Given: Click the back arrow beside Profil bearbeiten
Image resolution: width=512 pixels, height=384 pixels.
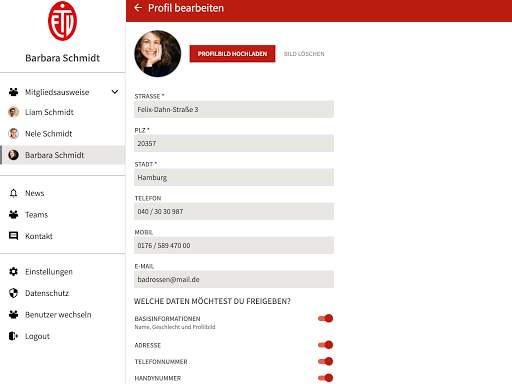Looking at the screenshot, I should (138, 8).
